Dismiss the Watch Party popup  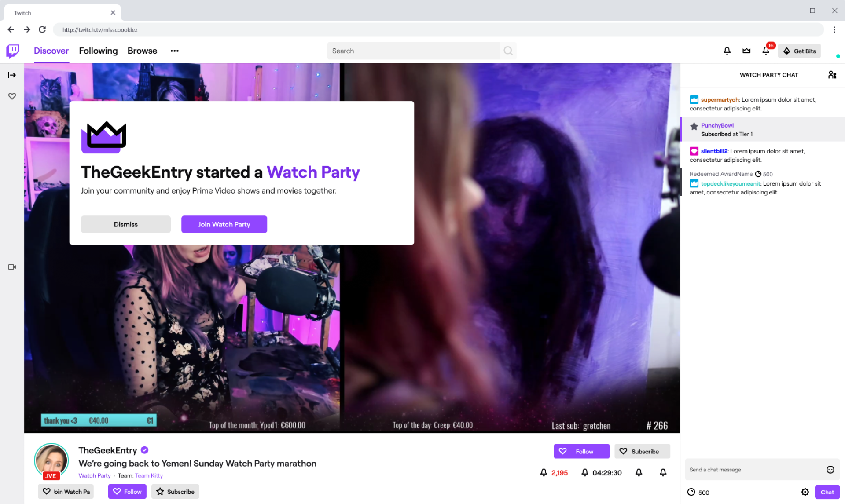click(126, 224)
